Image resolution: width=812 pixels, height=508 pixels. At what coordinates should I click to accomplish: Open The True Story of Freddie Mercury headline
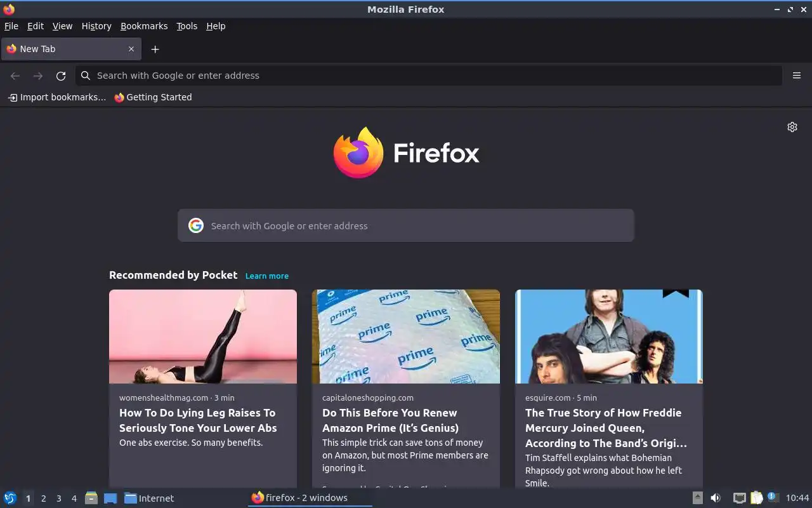[606, 428]
